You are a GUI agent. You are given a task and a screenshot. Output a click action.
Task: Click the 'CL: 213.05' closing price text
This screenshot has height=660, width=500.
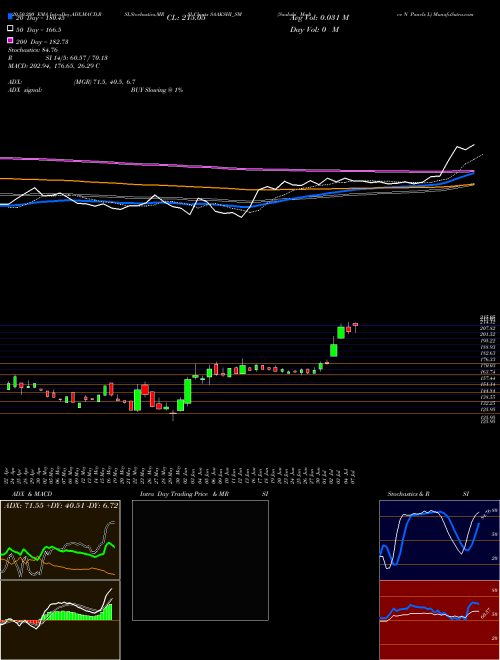pyautogui.click(x=186, y=18)
